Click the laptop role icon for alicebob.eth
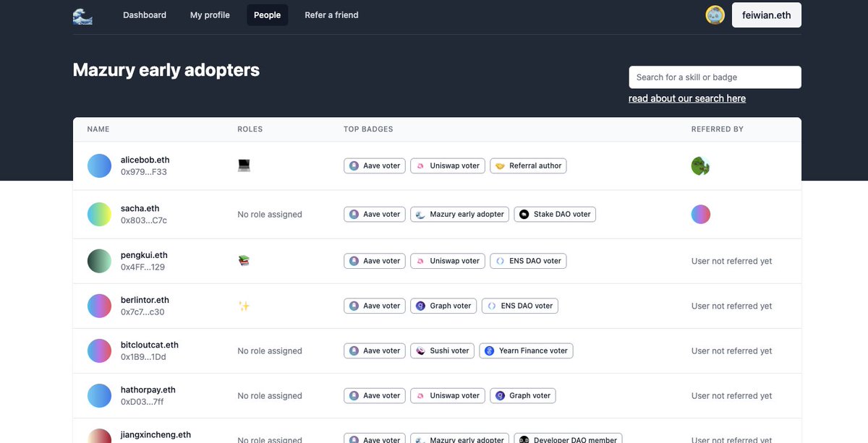Viewport: 868px width, 443px height. click(244, 165)
